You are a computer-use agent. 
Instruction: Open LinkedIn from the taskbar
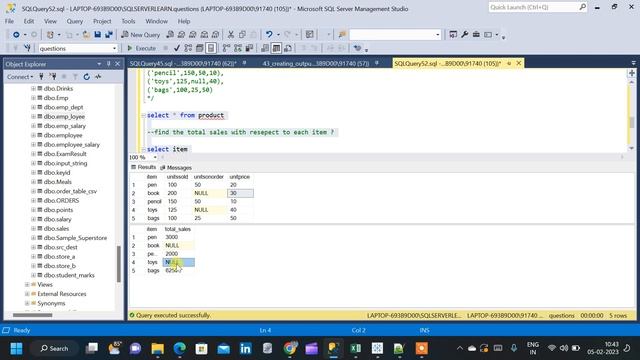tap(245, 348)
